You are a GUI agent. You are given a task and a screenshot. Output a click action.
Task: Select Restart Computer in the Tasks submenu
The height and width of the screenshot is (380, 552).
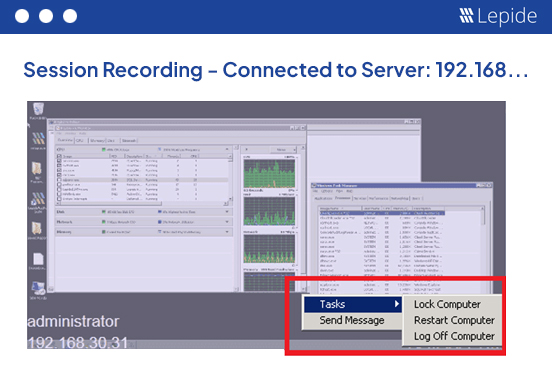tap(454, 320)
